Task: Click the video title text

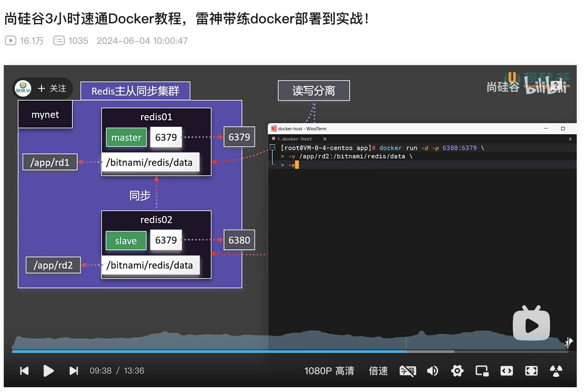Action: [x=187, y=19]
